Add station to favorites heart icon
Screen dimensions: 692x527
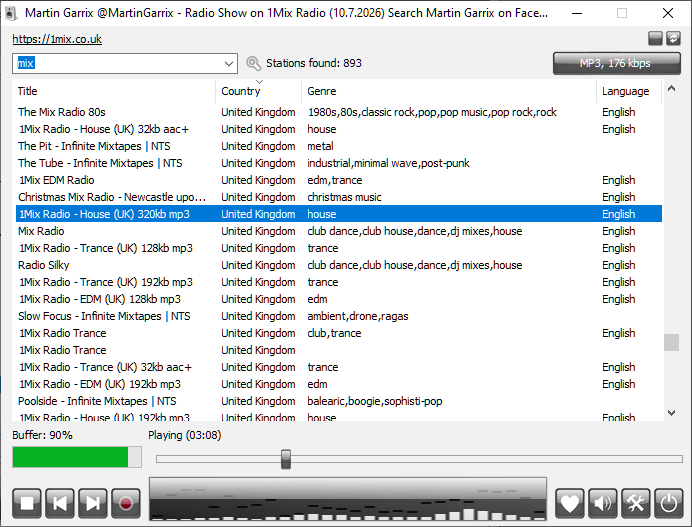pos(569,503)
